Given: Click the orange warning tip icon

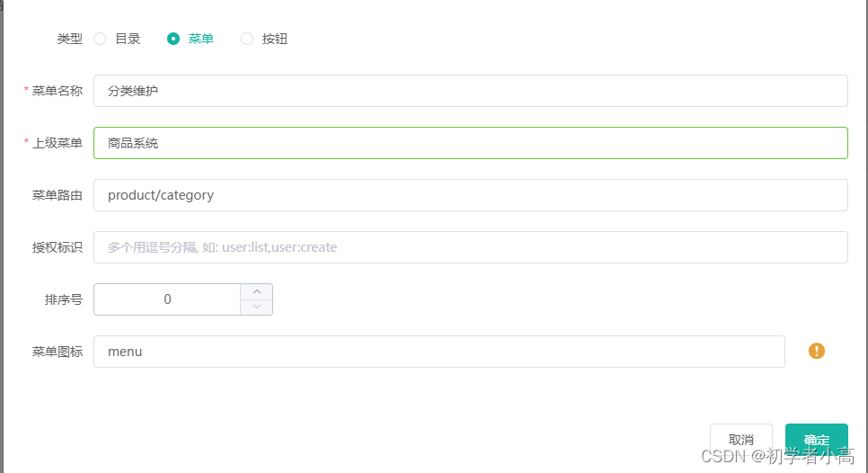Looking at the screenshot, I should tap(817, 351).
